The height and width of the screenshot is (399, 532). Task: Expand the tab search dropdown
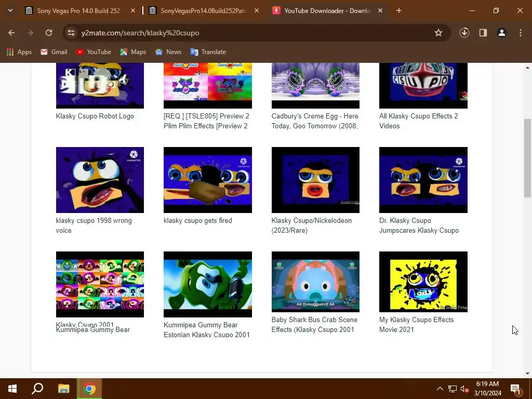[10, 10]
